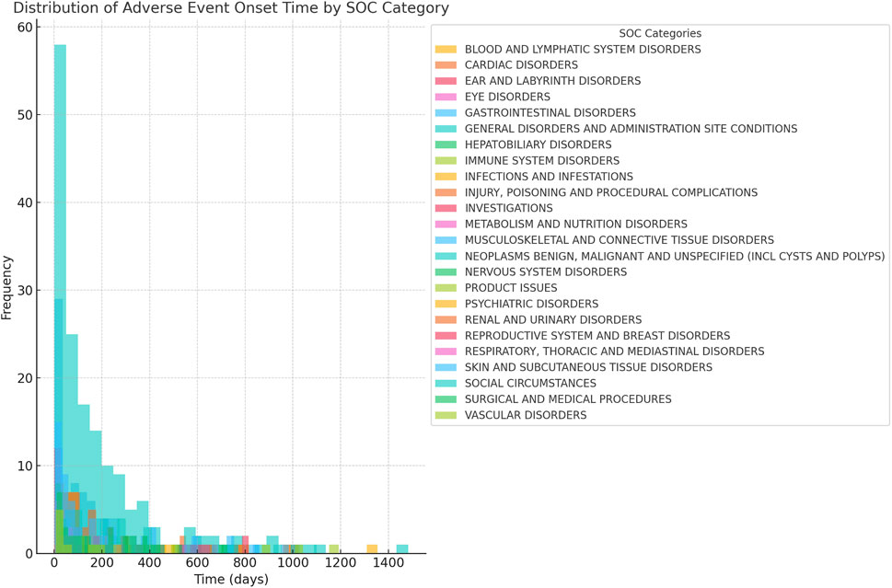Click the INVESTIGATIONS legend color swatch

pos(446,209)
